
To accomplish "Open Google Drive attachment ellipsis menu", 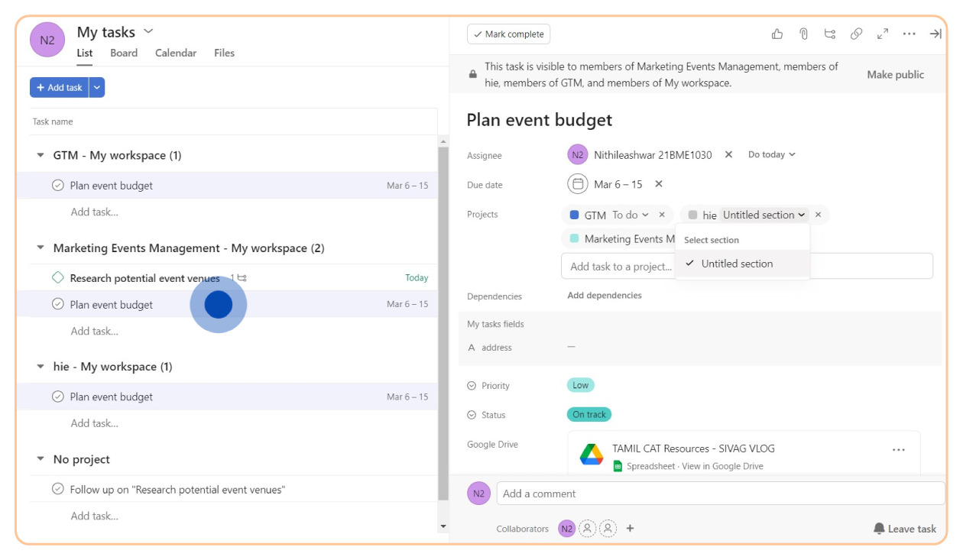I will (x=899, y=450).
